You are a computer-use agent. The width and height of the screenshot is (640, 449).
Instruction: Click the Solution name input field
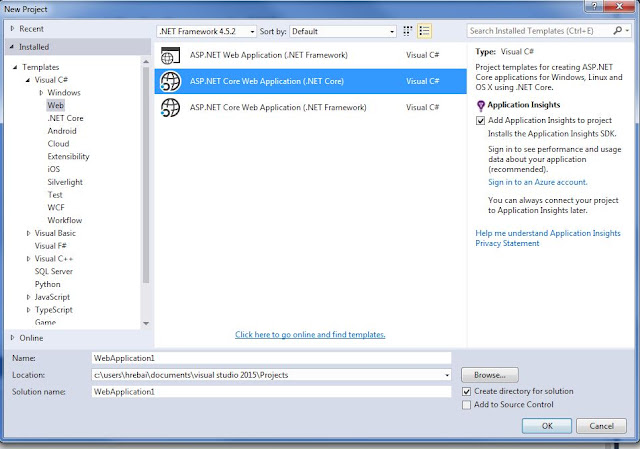click(271, 392)
